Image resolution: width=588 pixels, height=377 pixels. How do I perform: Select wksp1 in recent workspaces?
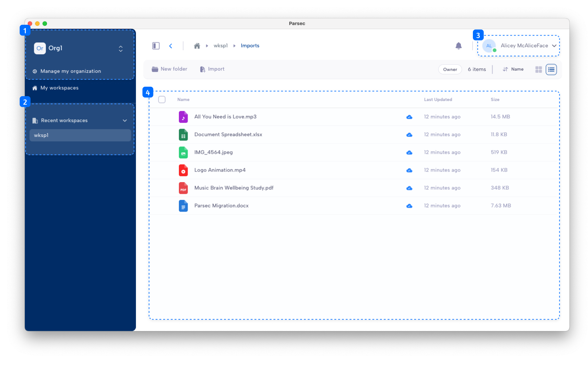(80, 135)
